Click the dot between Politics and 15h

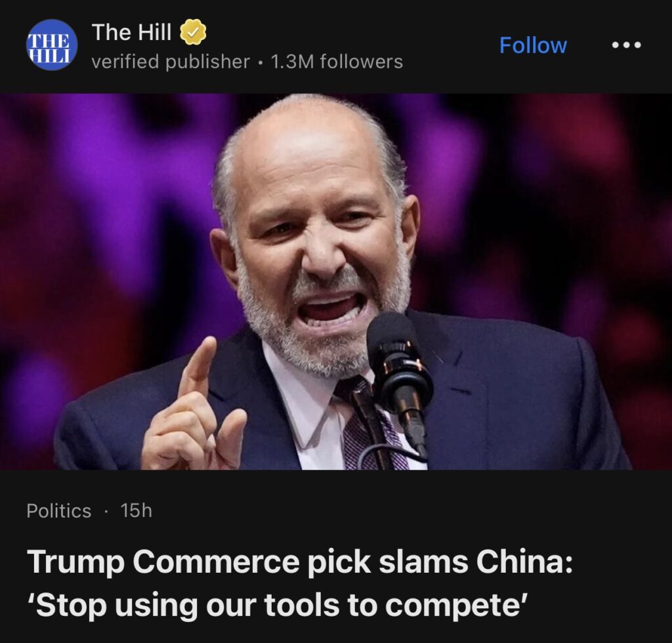pyautogui.click(x=106, y=511)
